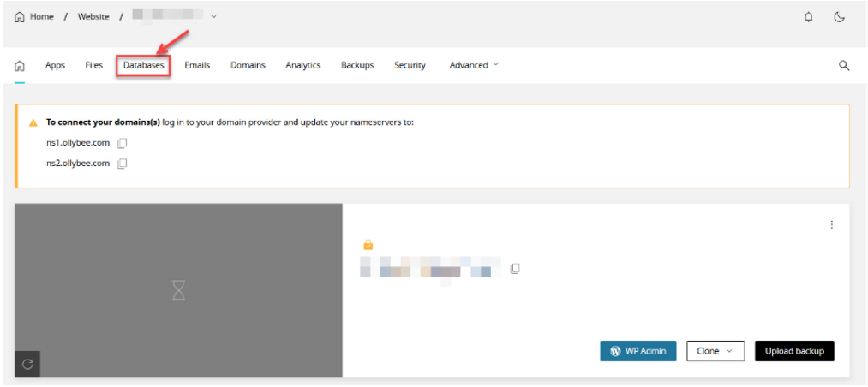Select the ns2.ollybee.com text
Image resolution: width=868 pixels, height=387 pixels.
click(x=78, y=163)
